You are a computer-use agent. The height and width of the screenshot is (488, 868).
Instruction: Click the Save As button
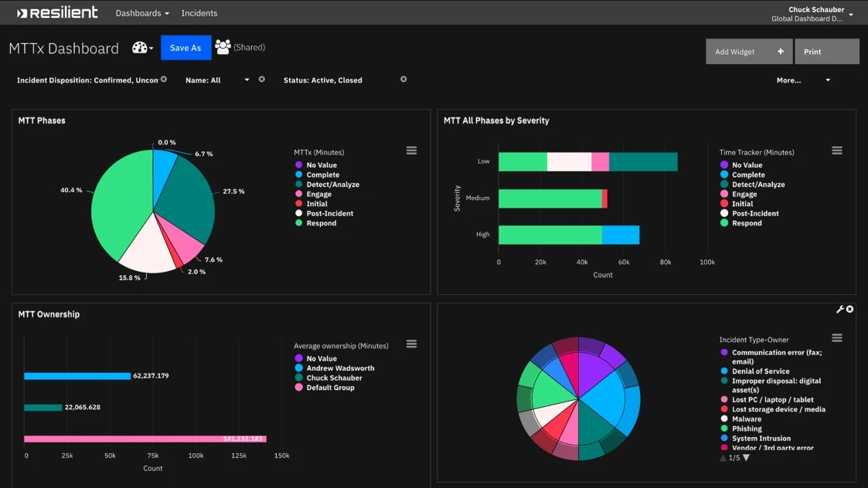pyautogui.click(x=186, y=47)
